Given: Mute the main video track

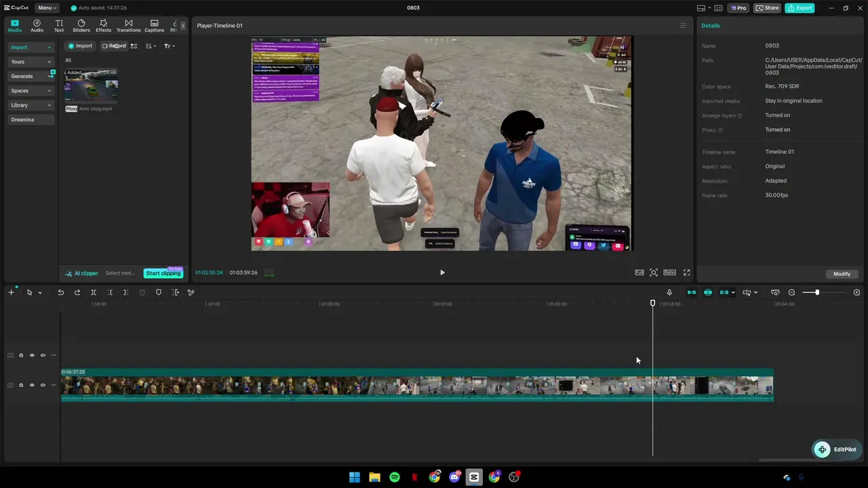Looking at the screenshot, I should [43, 385].
